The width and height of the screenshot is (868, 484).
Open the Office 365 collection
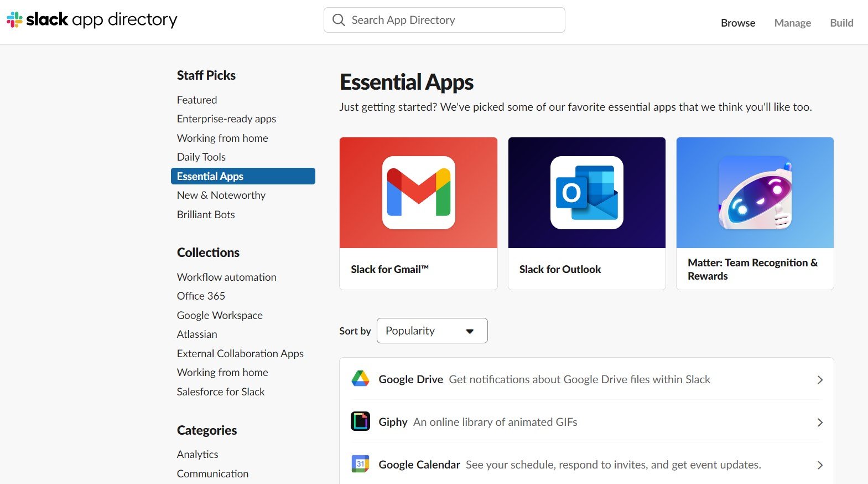click(x=201, y=296)
